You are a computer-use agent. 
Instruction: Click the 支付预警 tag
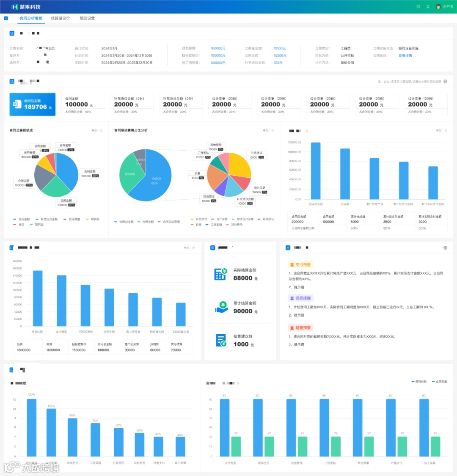click(300, 265)
